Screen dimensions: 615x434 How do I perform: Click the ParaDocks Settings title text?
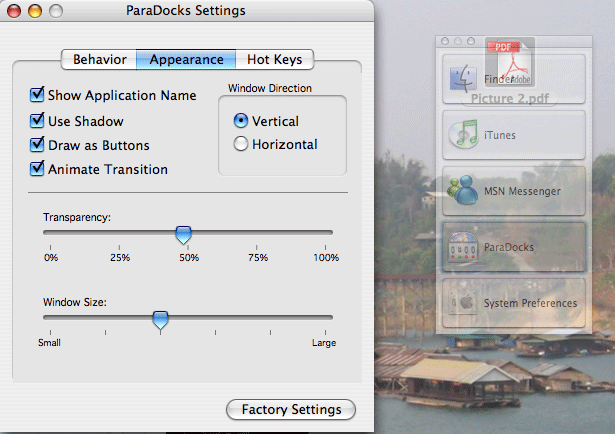click(186, 11)
